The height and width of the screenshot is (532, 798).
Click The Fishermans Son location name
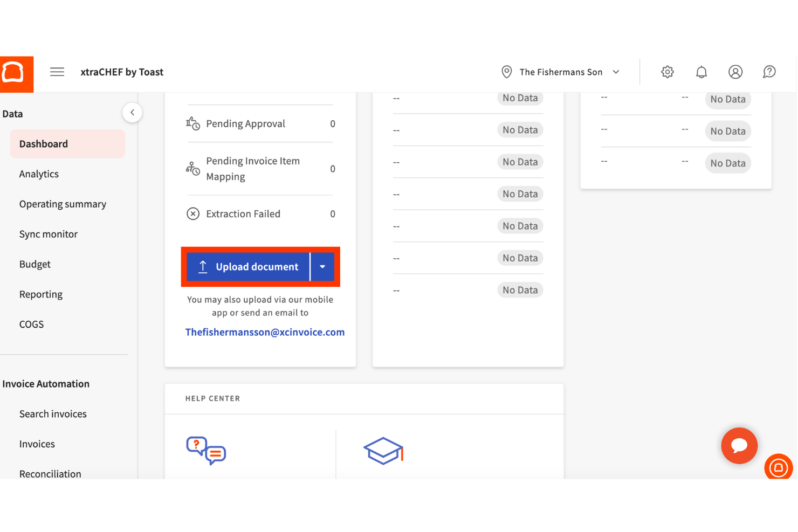pyautogui.click(x=561, y=72)
